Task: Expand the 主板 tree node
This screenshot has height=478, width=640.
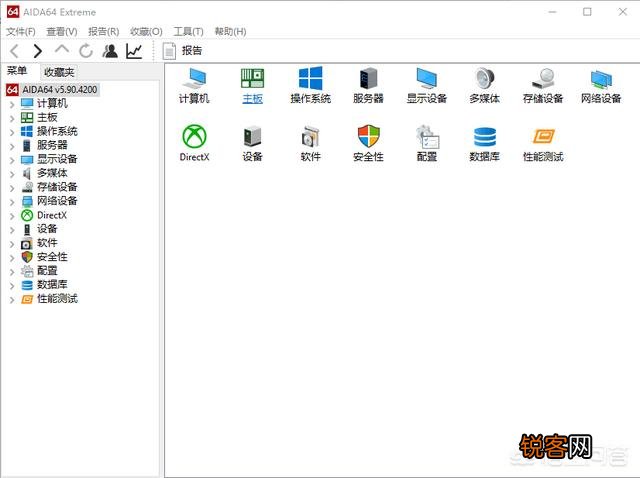Action: pos(12,118)
